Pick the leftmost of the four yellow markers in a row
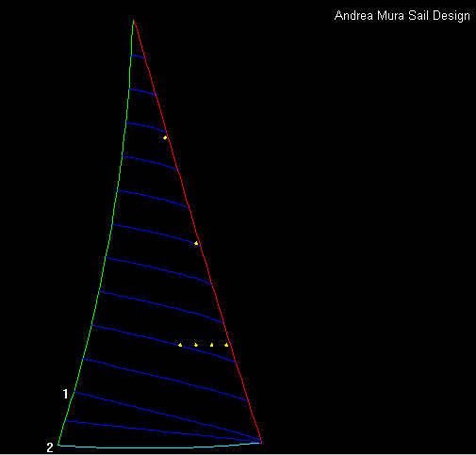476x455 pixels. (180, 345)
